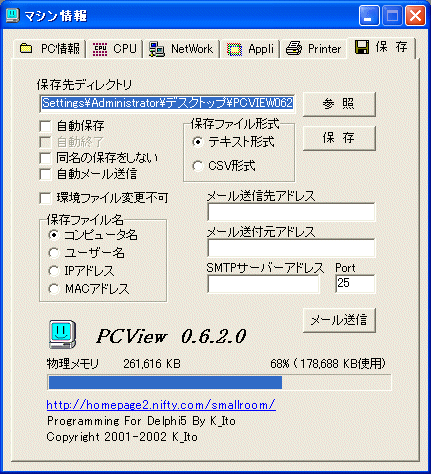This screenshot has width=431, height=474.
Task: Click the Appli tab icon
Action: 235,49
